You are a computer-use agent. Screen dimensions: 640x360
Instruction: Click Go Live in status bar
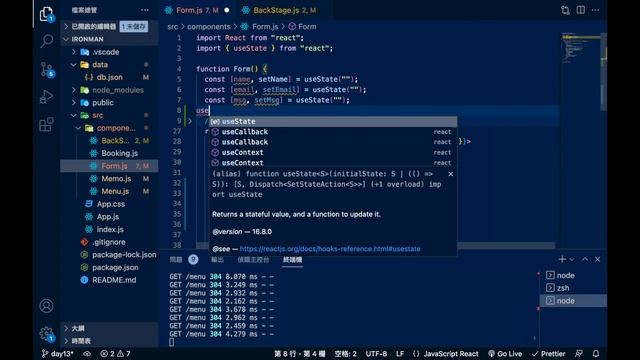coord(505,354)
